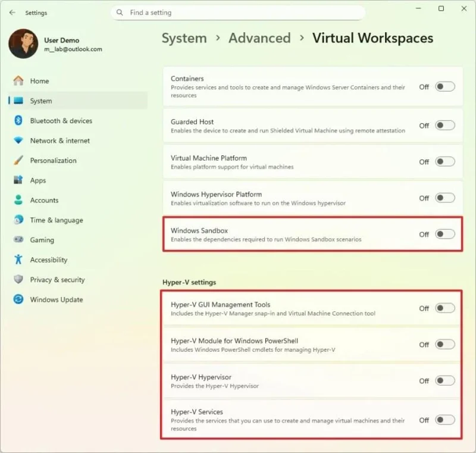The height and width of the screenshot is (453, 476).
Task: Click the Guarded Host title
Action: (192, 122)
